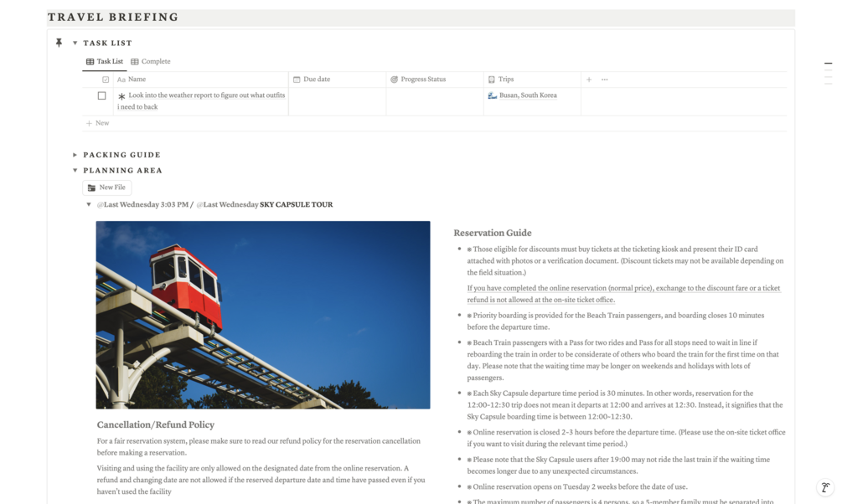Click the asterisk icon on the weather task
842x504 pixels.
coord(121,96)
